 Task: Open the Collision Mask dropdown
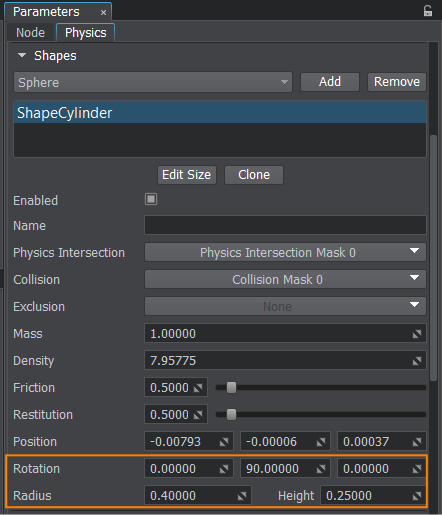[285, 280]
